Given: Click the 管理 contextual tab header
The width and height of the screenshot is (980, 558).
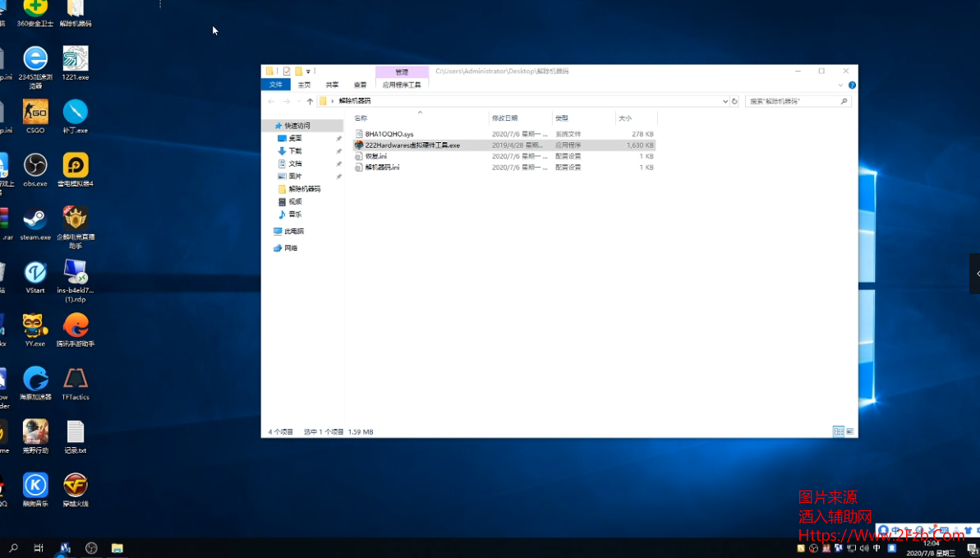Looking at the screenshot, I should point(402,72).
